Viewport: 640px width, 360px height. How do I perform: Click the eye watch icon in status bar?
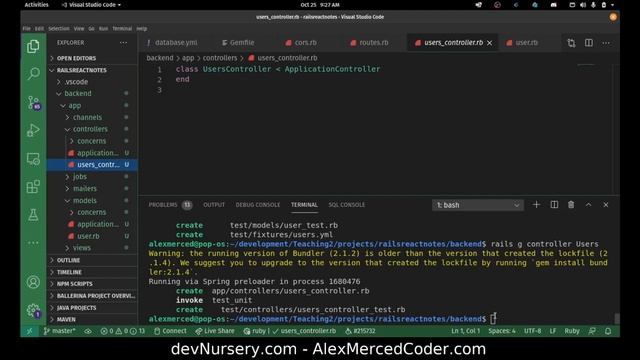pyautogui.click(x=88, y=331)
